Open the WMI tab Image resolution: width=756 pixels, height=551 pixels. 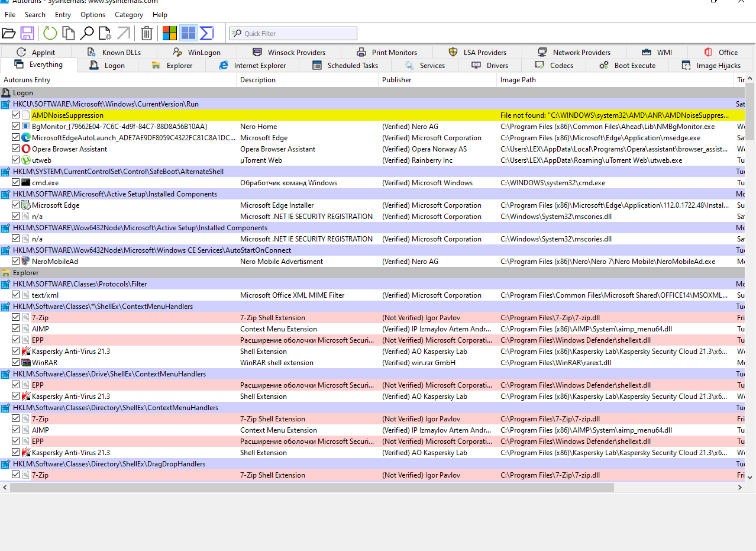coord(657,52)
